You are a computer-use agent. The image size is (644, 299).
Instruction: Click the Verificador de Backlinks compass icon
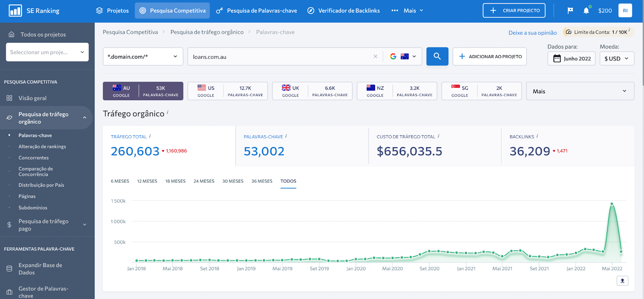coord(311,10)
